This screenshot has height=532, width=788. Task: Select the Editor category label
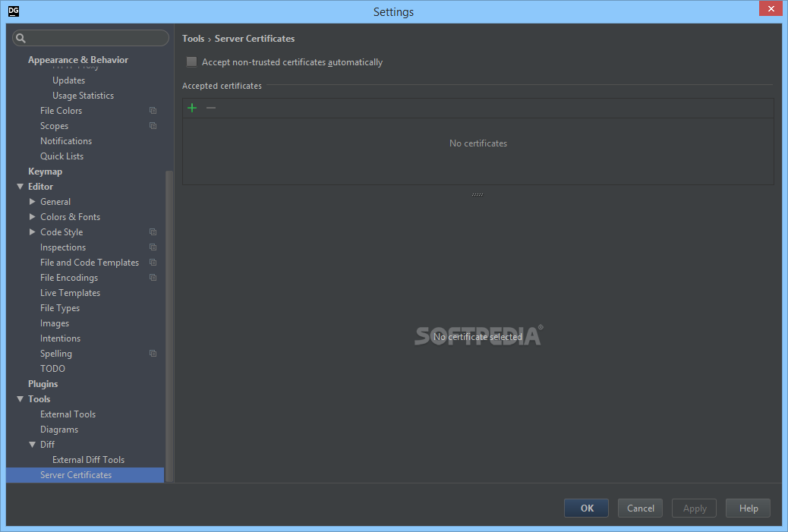[41, 187]
